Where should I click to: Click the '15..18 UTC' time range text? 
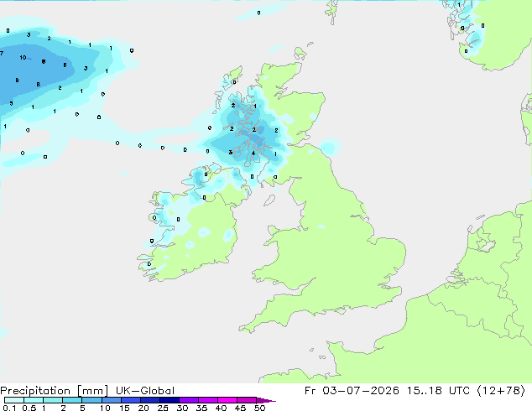438,391
